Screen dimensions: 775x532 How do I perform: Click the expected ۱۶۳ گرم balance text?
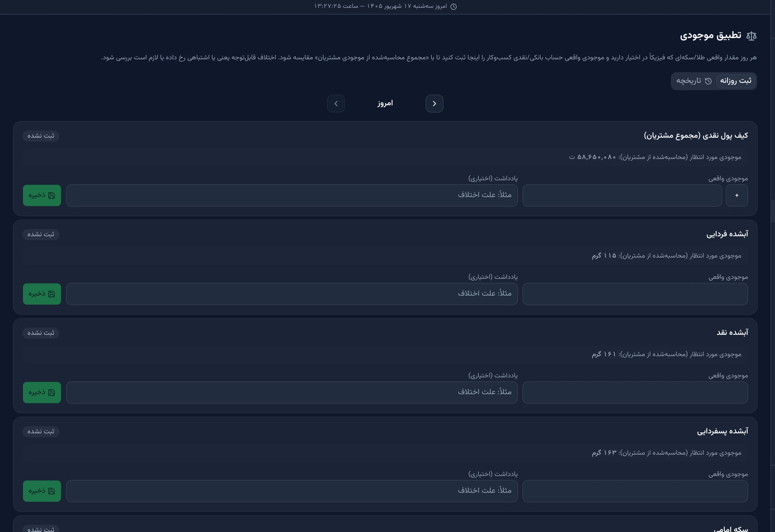pos(604,452)
